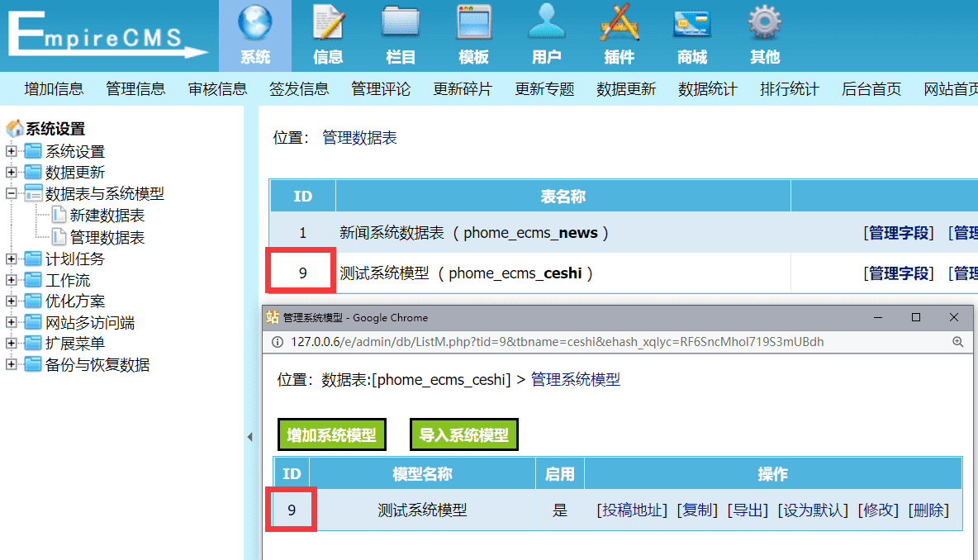Image resolution: width=978 pixels, height=560 pixels.
Task: Click the 设为默认 link
Action: coord(813,510)
